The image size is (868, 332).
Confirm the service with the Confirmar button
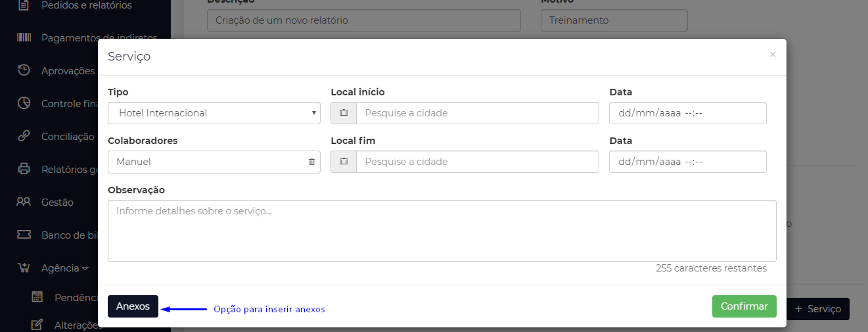744,306
